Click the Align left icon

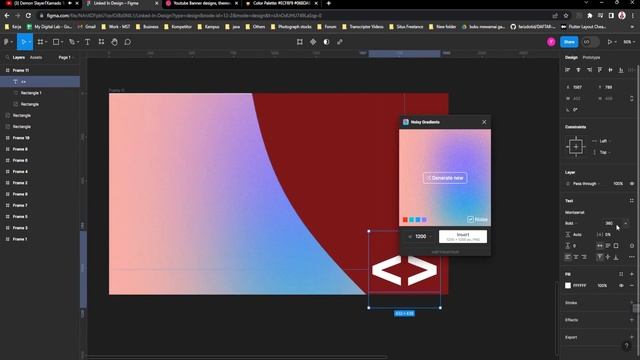coord(567,70)
